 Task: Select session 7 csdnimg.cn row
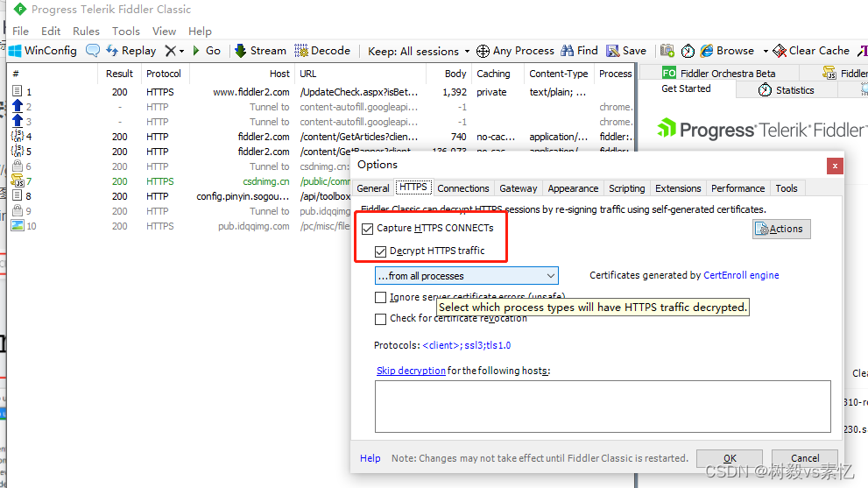pyautogui.click(x=180, y=181)
